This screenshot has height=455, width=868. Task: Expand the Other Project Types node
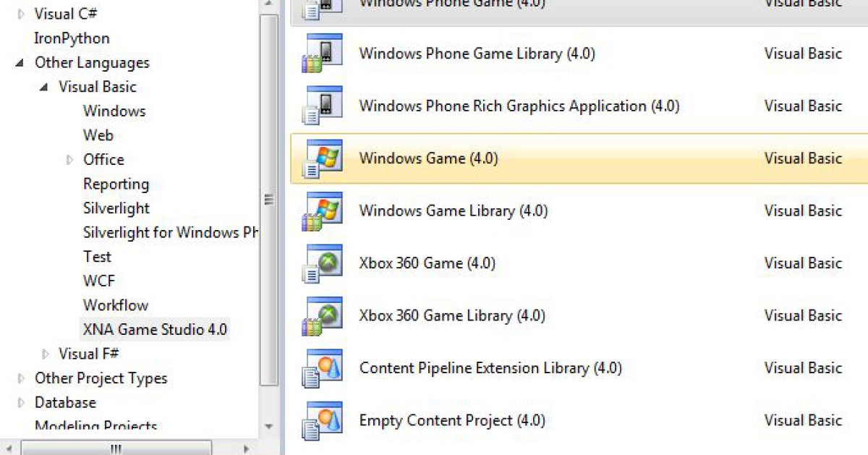(x=20, y=378)
